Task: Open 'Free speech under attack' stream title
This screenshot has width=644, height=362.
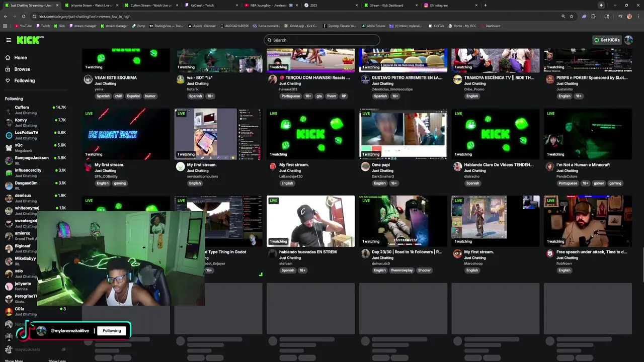Action: [592, 252]
